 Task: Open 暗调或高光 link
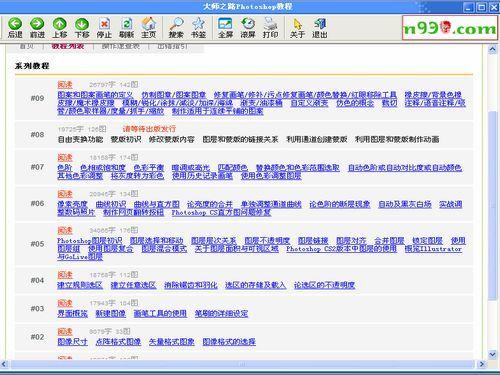(191, 167)
